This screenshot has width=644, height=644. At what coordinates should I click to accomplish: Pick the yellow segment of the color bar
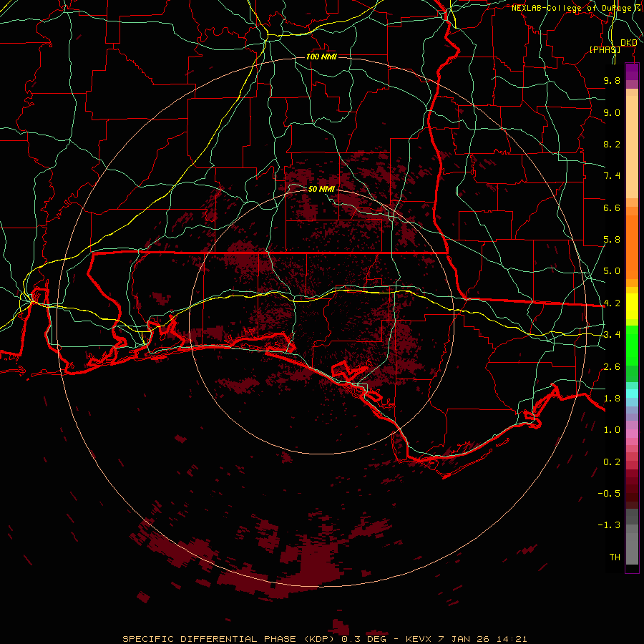tap(632, 306)
